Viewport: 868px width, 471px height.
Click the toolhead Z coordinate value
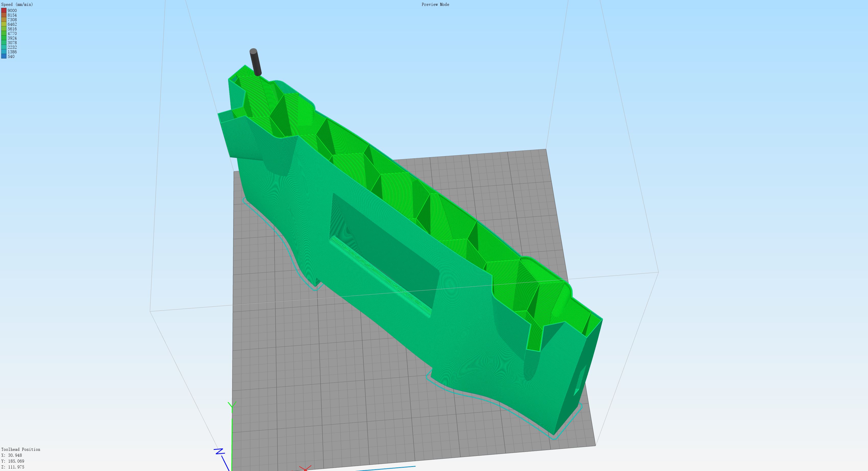tap(16, 467)
